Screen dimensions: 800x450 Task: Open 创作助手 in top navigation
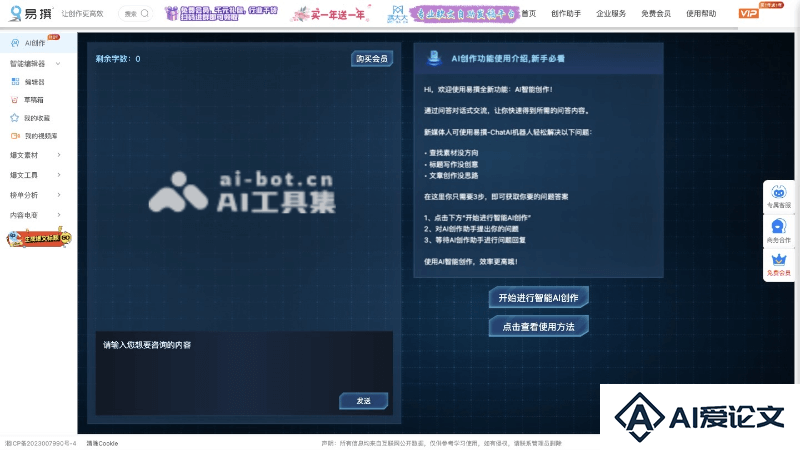[x=566, y=14]
